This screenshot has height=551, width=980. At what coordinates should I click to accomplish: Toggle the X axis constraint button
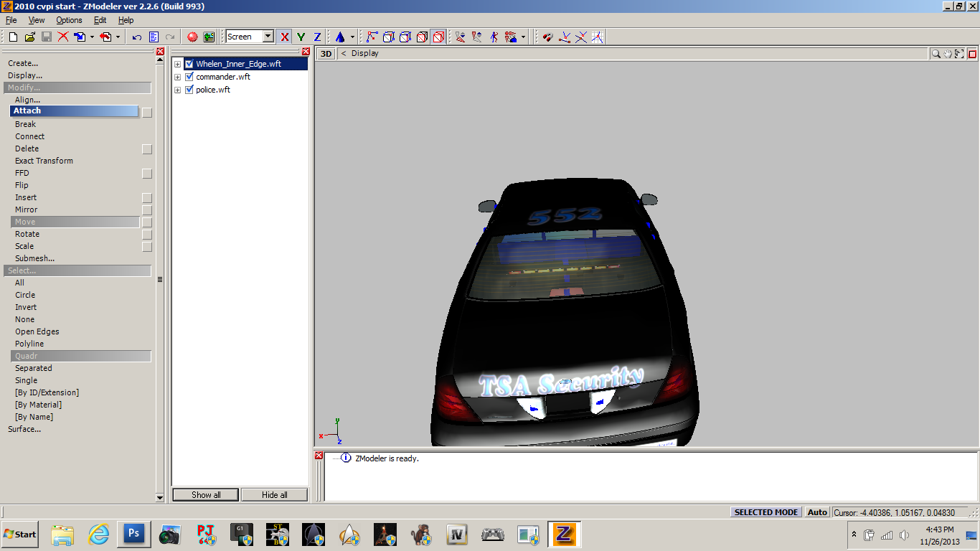coord(285,37)
